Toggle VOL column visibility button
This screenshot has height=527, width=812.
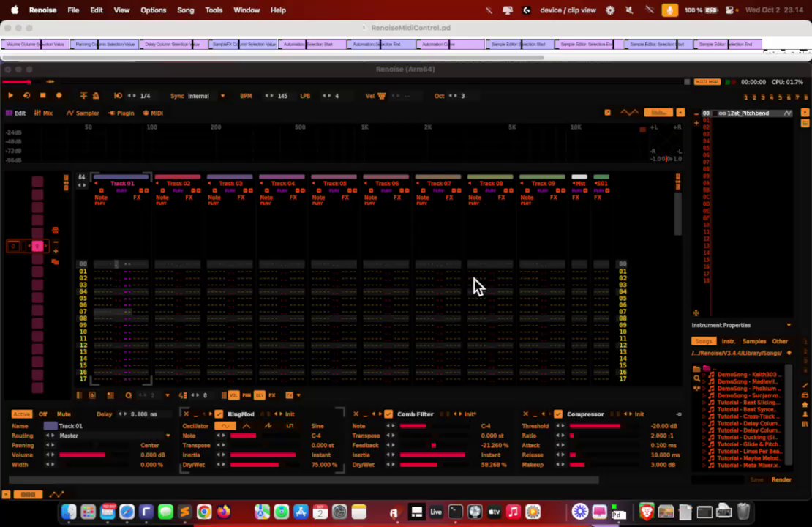[233, 395]
